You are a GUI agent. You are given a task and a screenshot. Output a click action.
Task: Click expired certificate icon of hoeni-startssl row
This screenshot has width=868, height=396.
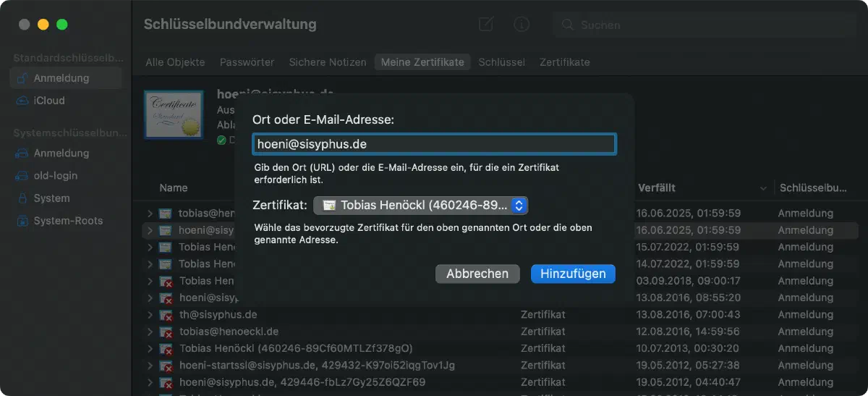166,365
